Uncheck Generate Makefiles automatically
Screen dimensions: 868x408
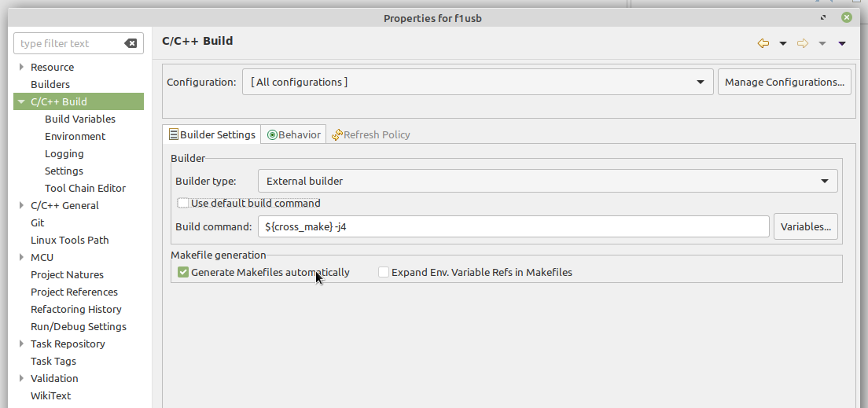coord(183,272)
